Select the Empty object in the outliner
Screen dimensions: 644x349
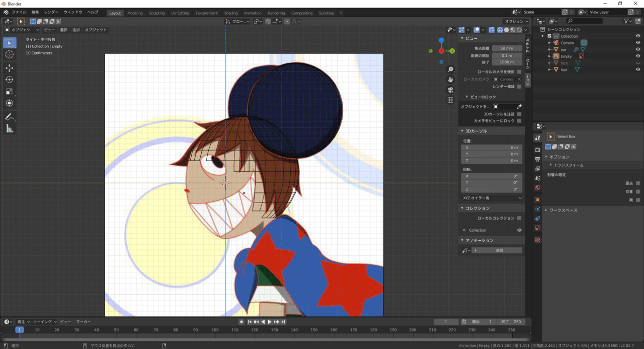point(566,56)
